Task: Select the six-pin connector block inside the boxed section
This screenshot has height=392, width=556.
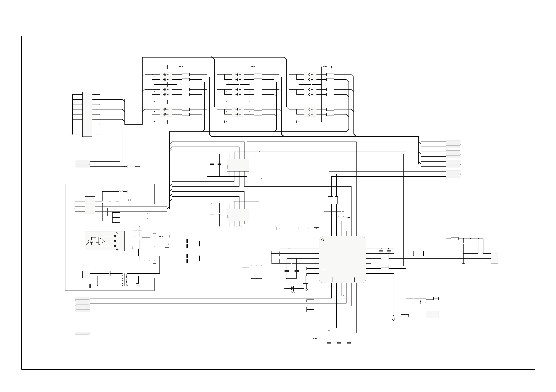Action: (90, 205)
